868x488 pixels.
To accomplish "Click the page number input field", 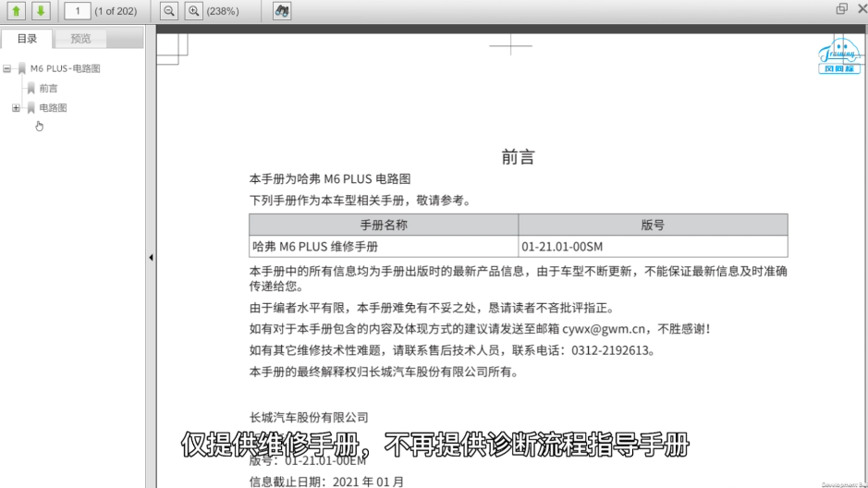I will (78, 10).
